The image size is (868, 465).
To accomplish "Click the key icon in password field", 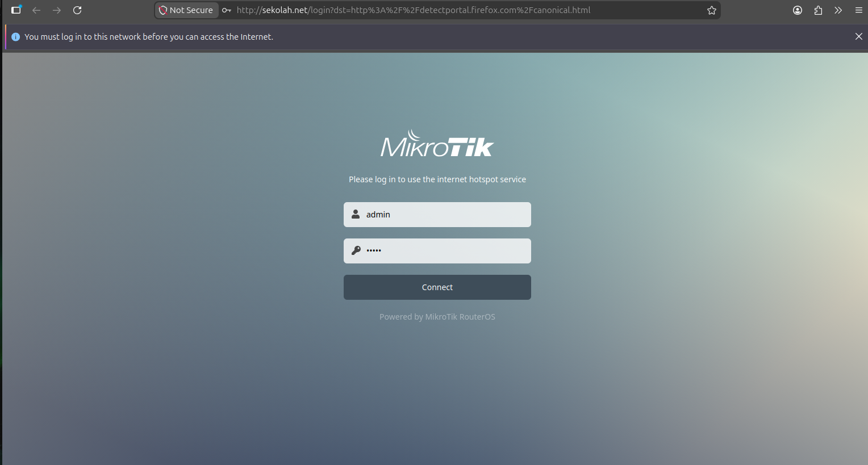I will (356, 250).
